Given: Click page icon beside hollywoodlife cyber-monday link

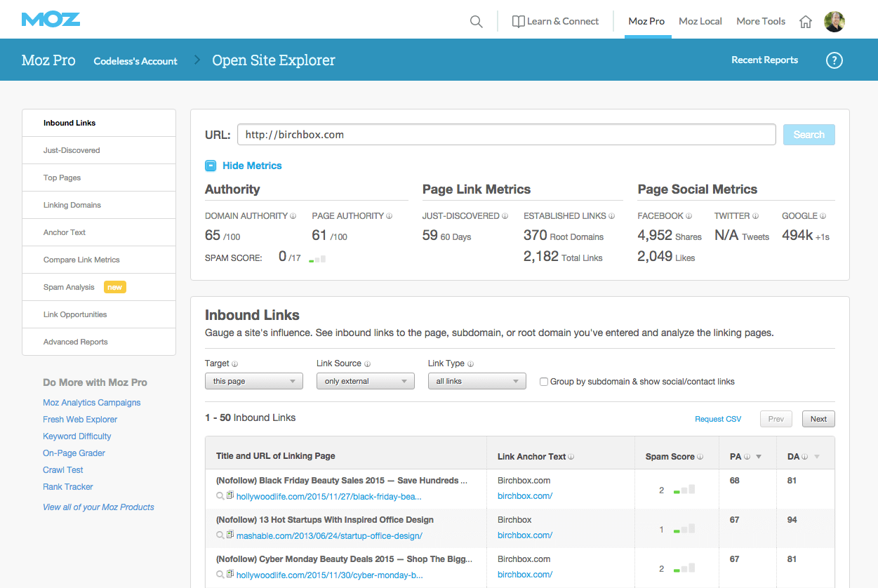Looking at the screenshot, I should 230,575.
